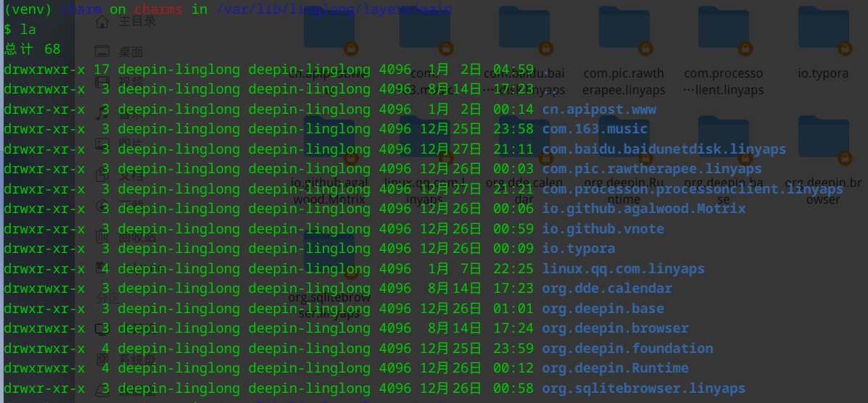The width and height of the screenshot is (868, 403).
Task: Click the '22:25' timestamp in terminal
Action: pos(513,269)
